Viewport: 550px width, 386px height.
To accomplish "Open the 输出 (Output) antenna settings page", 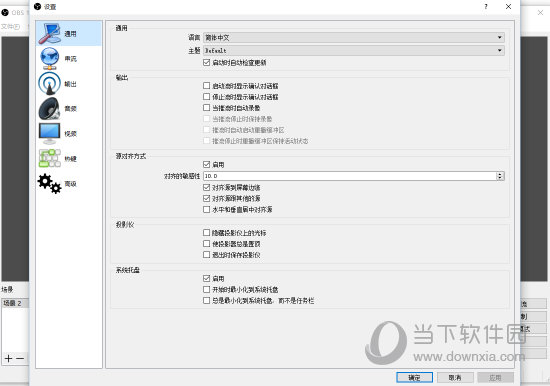I will 69,84.
